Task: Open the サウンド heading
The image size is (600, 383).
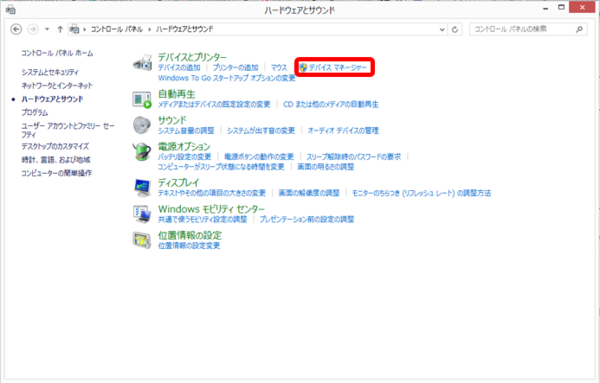Action: click(172, 120)
